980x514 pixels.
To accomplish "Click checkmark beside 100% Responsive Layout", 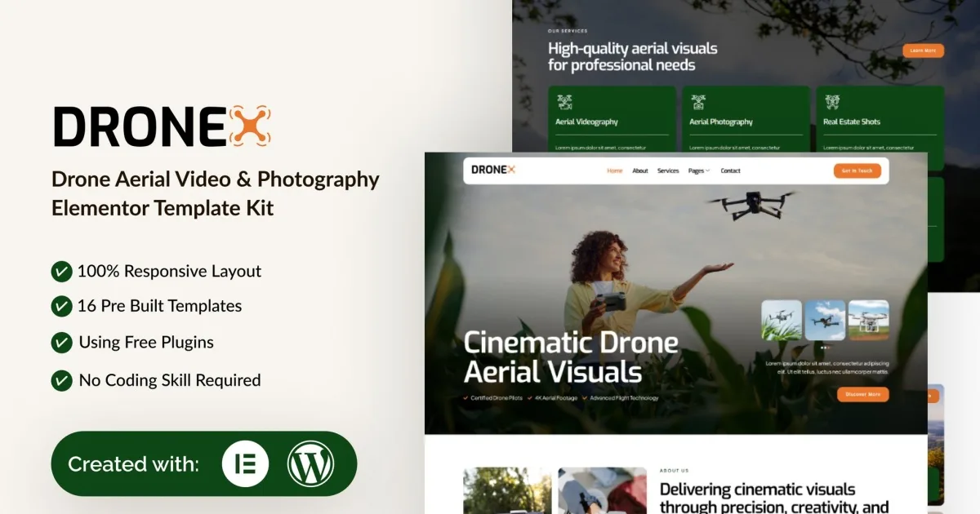I will tap(61, 272).
